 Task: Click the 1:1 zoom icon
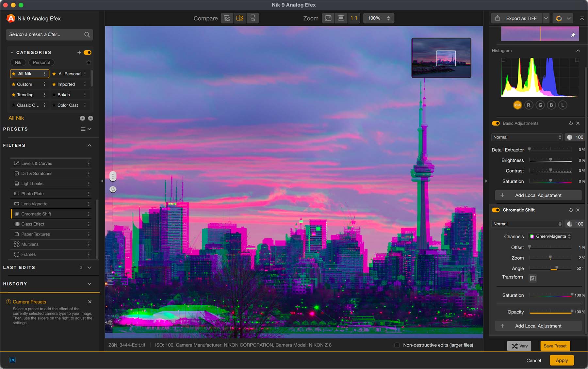(354, 18)
